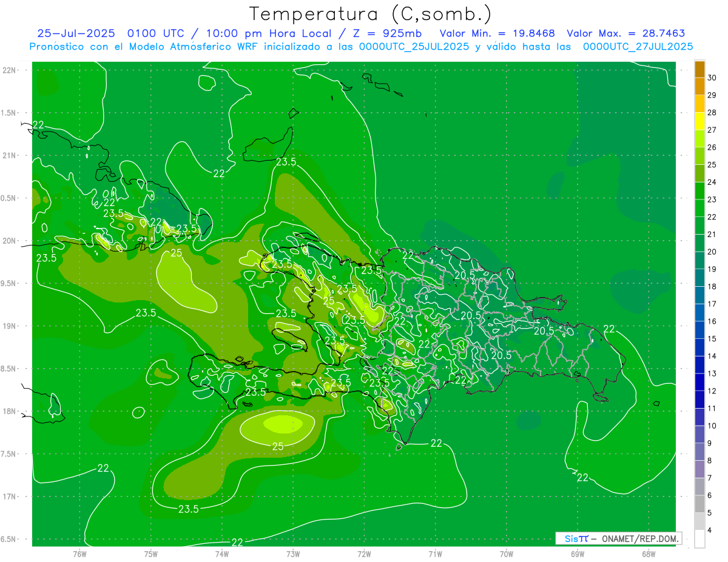The width and height of the screenshot is (728, 562).
Task: Click the '75W' longitude axis label
Action: point(151,554)
